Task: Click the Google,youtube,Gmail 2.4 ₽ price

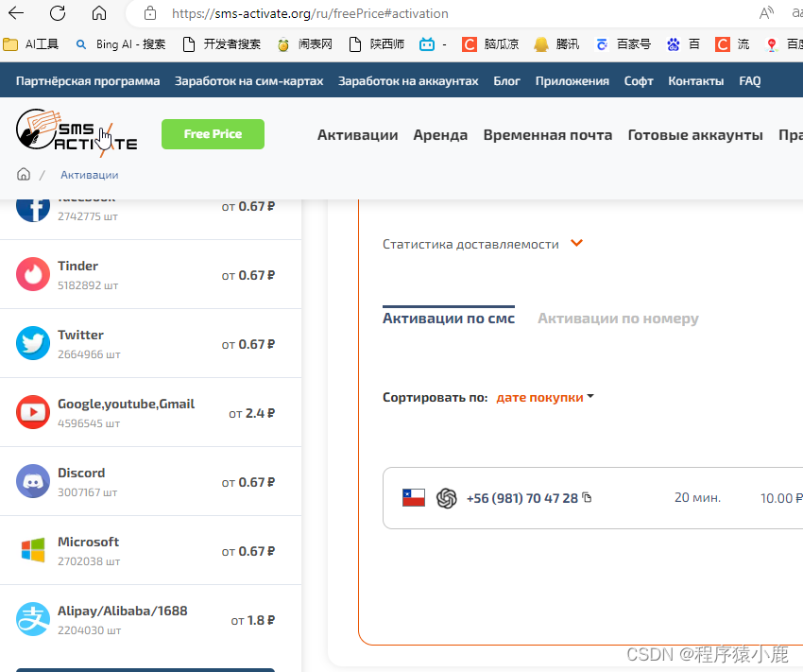Action: coord(252,413)
